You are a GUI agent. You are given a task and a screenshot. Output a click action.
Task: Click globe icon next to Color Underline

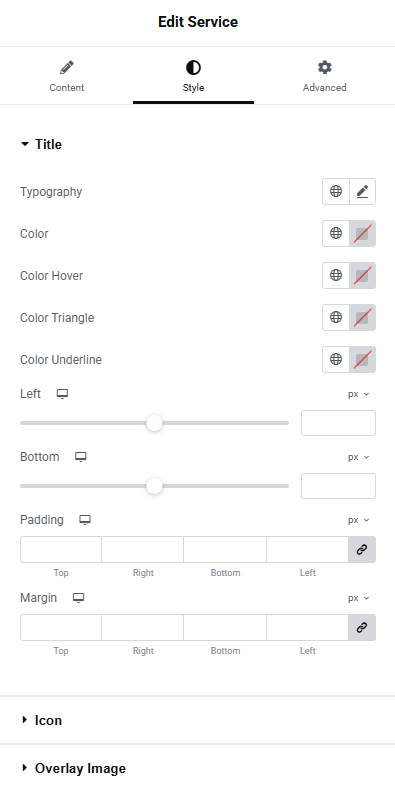click(336, 359)
